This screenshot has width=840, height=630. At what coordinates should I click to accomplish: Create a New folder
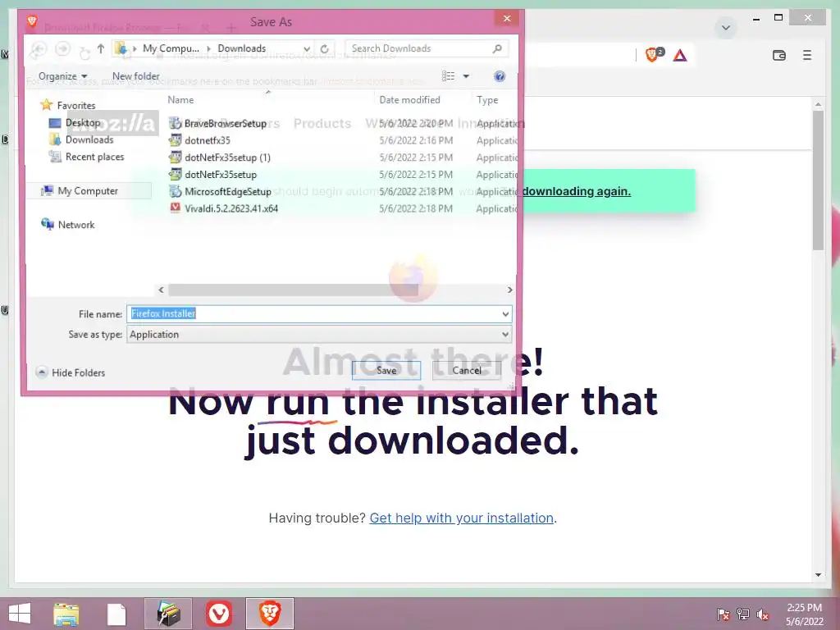[x=136, y=76]
